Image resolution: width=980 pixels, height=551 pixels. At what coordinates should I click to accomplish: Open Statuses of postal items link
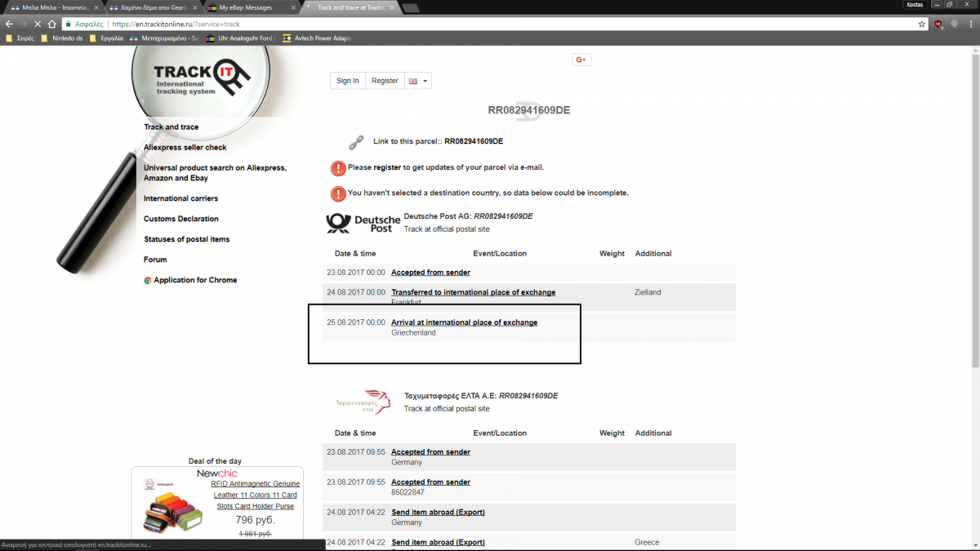tap(186, 239)
